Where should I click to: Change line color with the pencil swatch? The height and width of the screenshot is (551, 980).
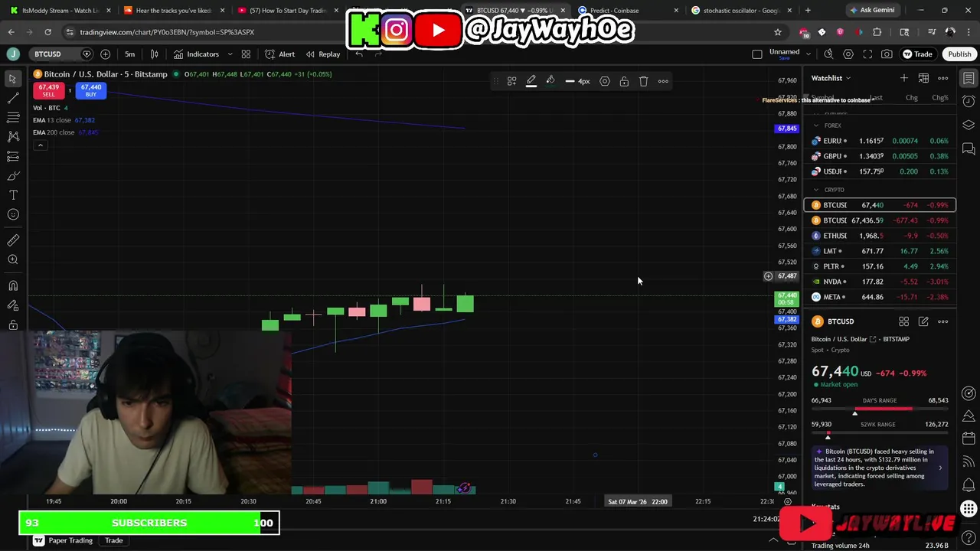pyautogui.click(x=531, y=81)
